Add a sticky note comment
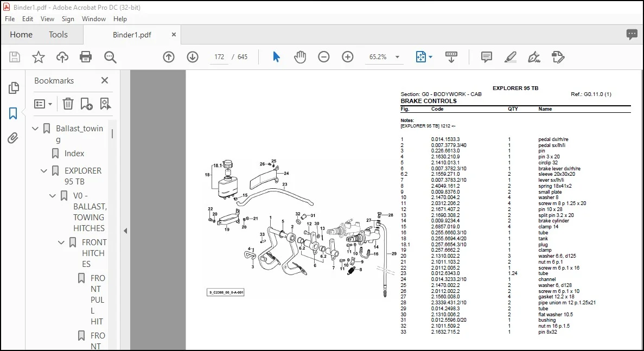The image size is (644, 351). 486,56
